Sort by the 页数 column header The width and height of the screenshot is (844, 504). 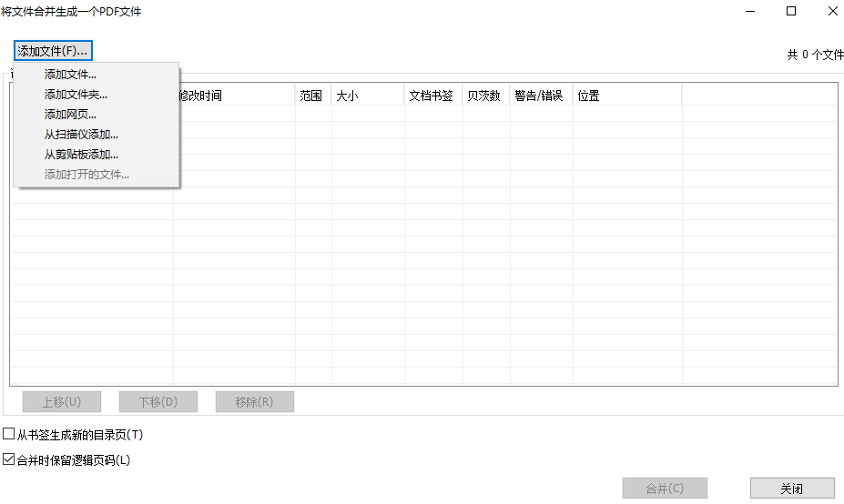484,96
